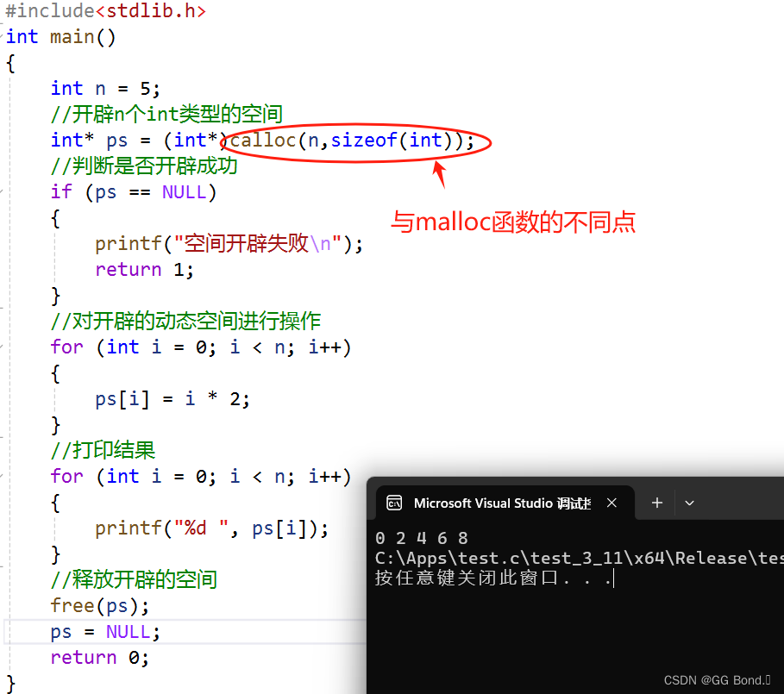Click the first for loop above 'ps[i] = i * 2'

coord(200,347)
